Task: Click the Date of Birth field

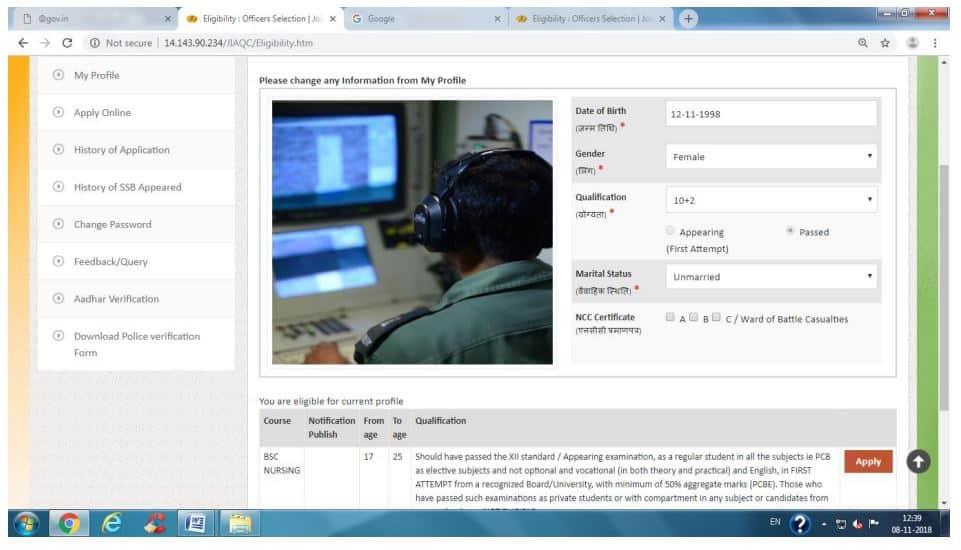Action: (x=771, y=114)
